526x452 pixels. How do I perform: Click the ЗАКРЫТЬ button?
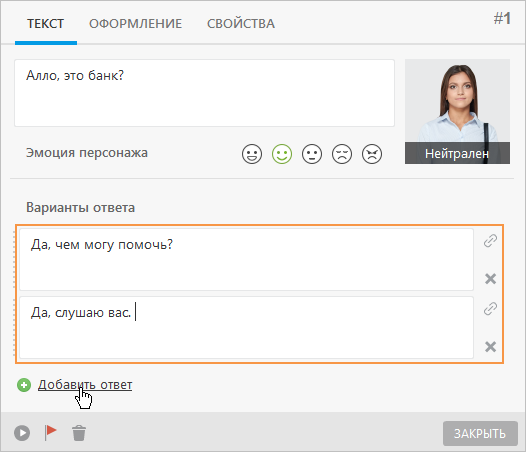click(480, 434)
